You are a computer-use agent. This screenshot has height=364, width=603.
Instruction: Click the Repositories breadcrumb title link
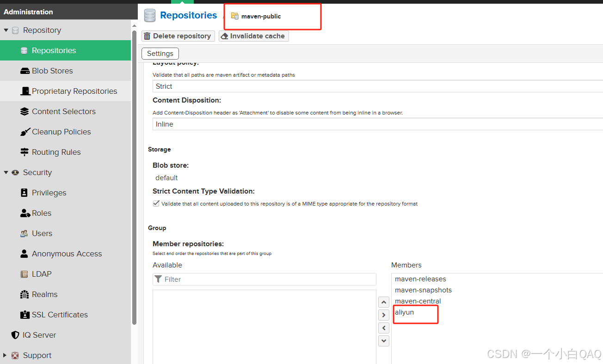[188, 15]
